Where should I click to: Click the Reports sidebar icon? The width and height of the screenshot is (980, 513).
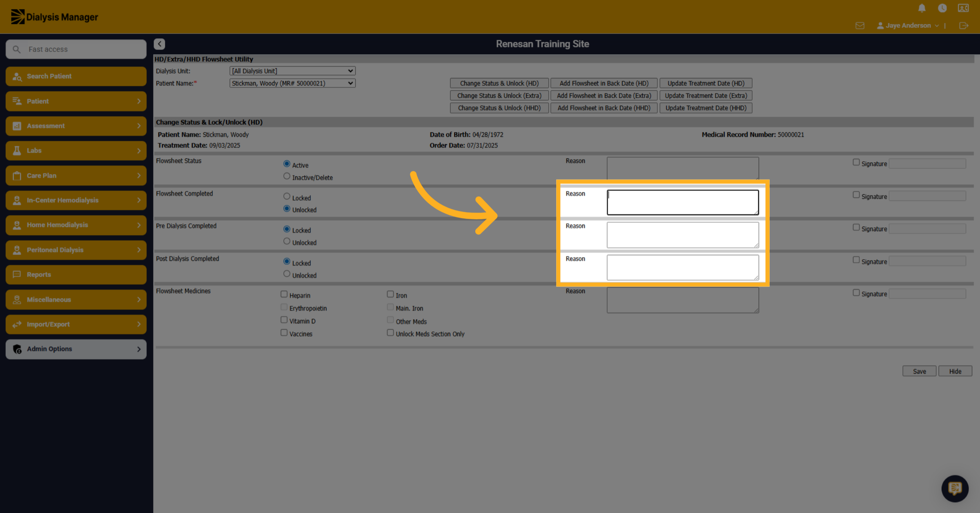17,275
